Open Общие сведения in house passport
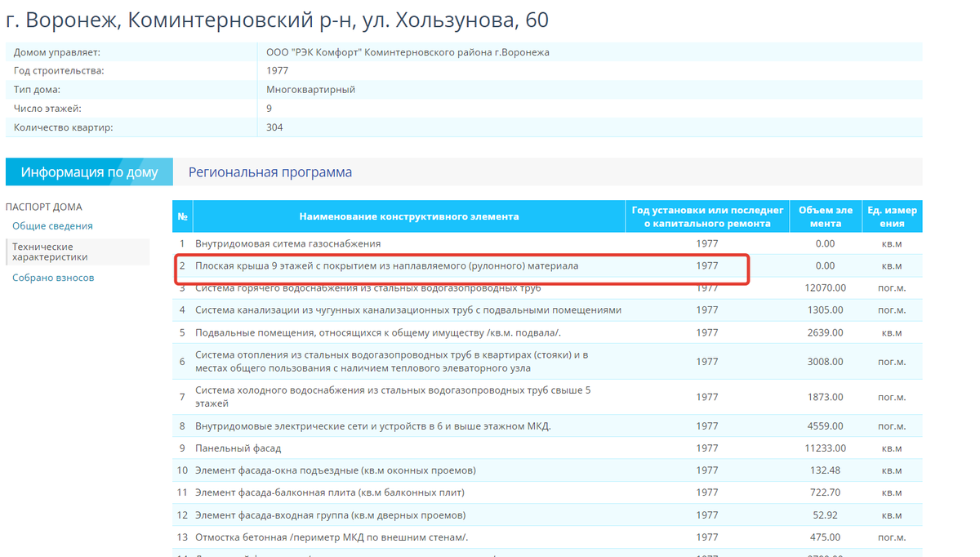 point(52,226)
